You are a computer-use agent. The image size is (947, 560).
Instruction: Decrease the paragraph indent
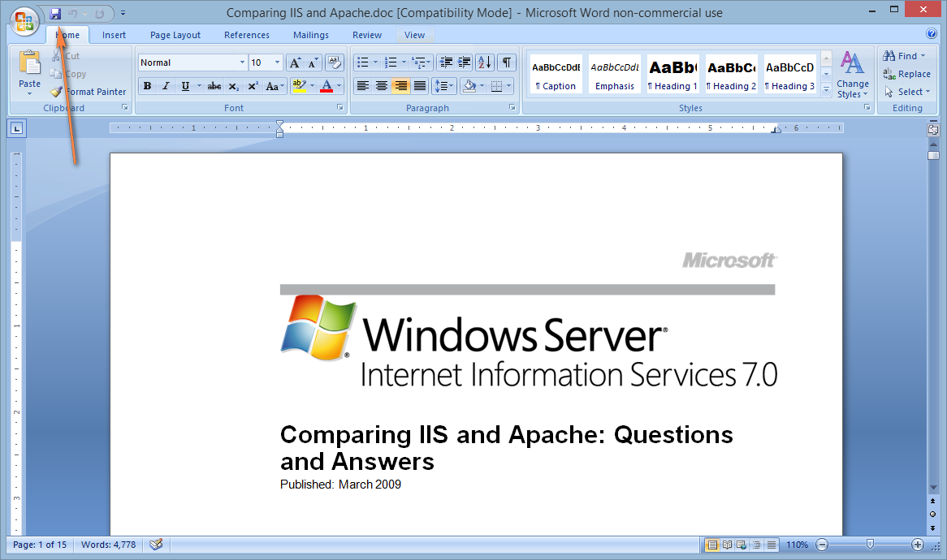(446, 62)
